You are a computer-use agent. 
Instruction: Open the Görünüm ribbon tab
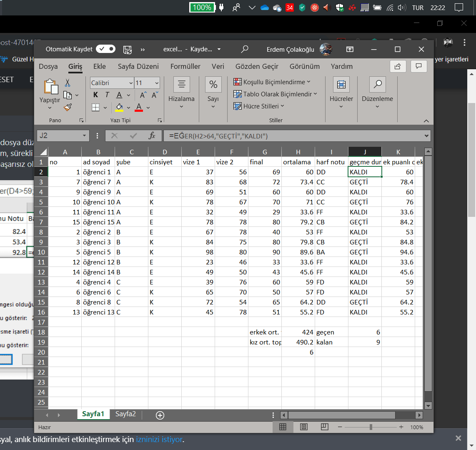point(305,66)
